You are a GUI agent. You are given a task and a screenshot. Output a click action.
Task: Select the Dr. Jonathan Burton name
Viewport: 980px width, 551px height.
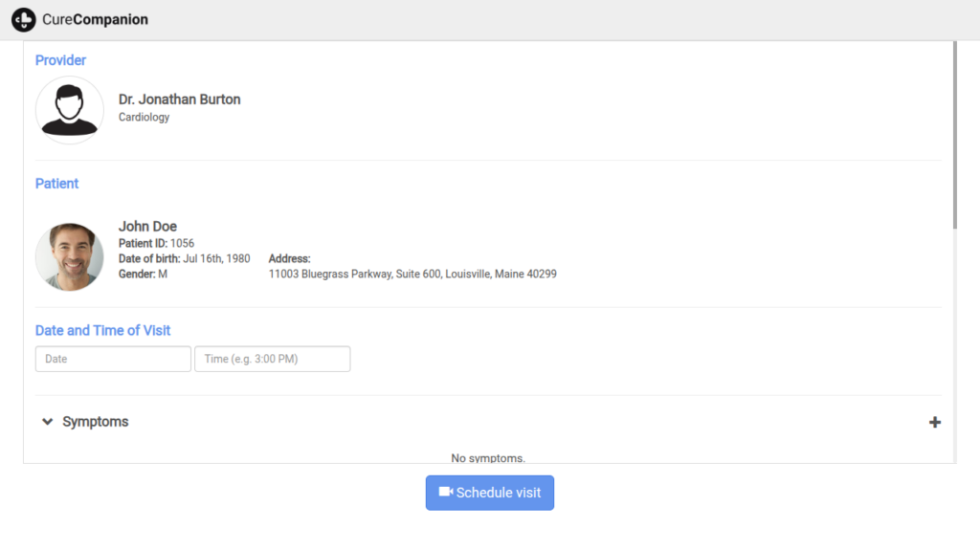179,99
